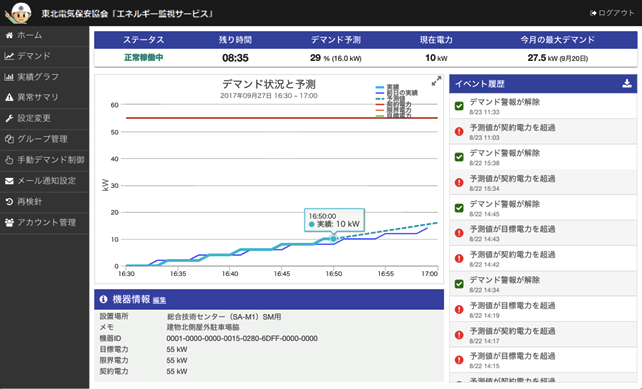This screenshot has width=642, height=389.
Task: Toggle the dashed teal 予測値 legend swatch
Action: click(380, 99)
